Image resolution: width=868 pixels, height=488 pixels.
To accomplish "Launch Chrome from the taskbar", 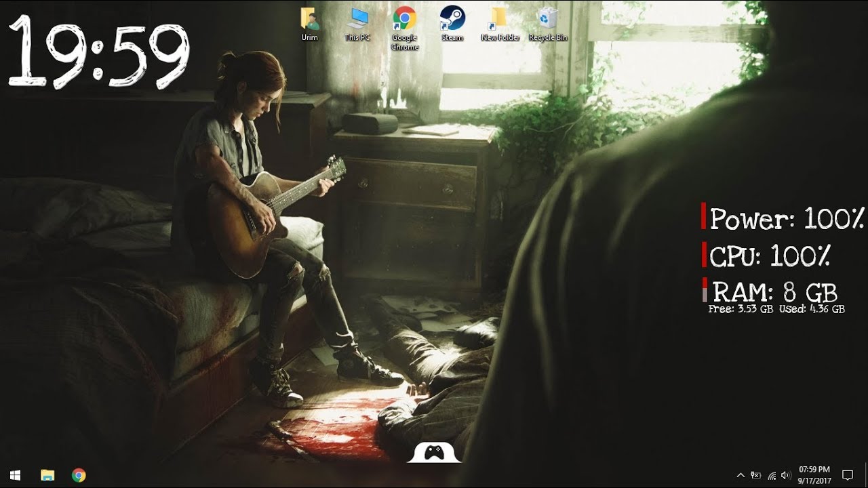I will pyautogui.click(x=79, y=475).
